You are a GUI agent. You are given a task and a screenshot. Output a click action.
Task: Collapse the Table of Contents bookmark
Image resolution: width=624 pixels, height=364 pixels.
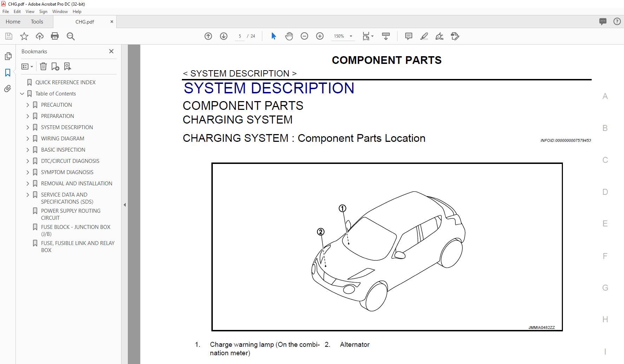22,94
